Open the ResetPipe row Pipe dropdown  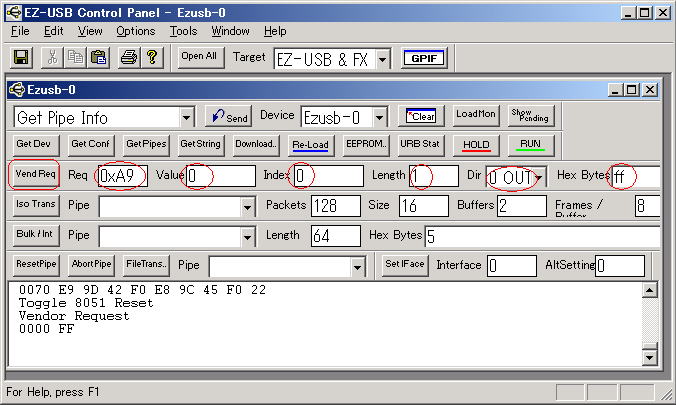[x=357, y=267]
